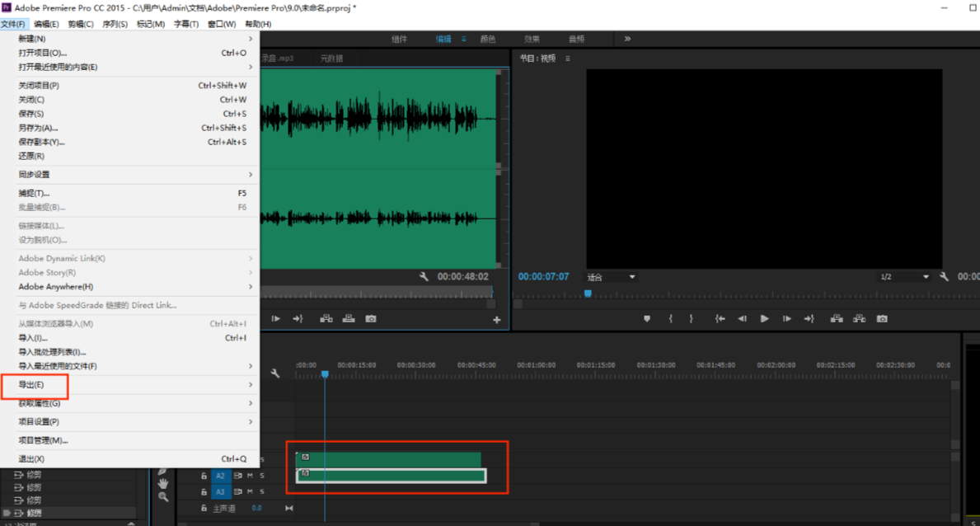Click the Insert button in Source monitor

click(326, 319)
